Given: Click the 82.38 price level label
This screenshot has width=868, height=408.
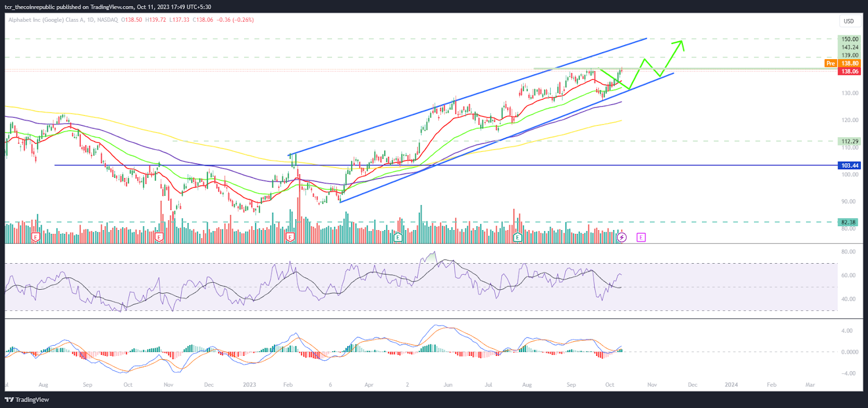Looking at the screenshot, I should 848,222.
